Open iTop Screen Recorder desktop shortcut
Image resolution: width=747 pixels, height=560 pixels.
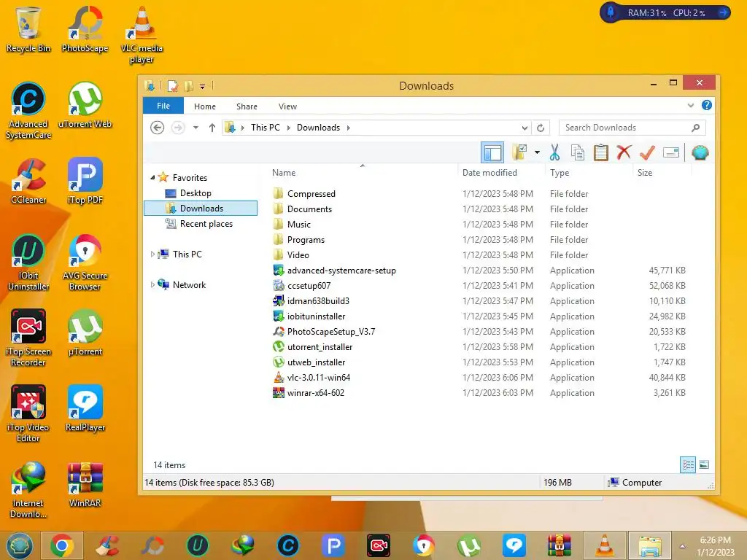pos(28,338)
